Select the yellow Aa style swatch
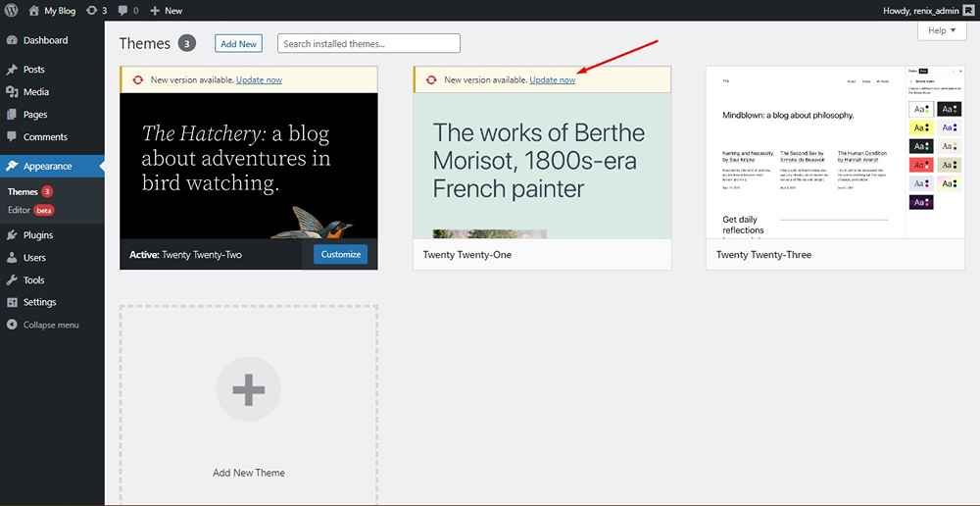980x506 pixels. coord(921,127)
